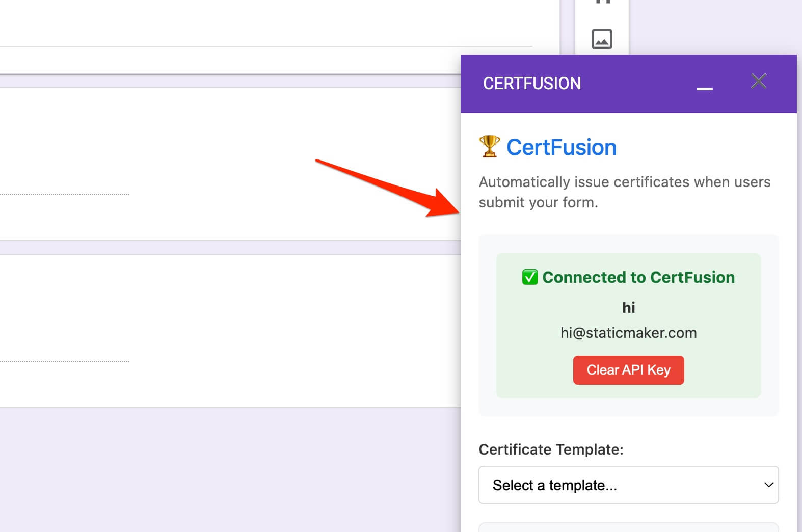Click the trophy icon beside CertFusion title
802x532 pixels.
pyautogui.click(x=489, y=147)
